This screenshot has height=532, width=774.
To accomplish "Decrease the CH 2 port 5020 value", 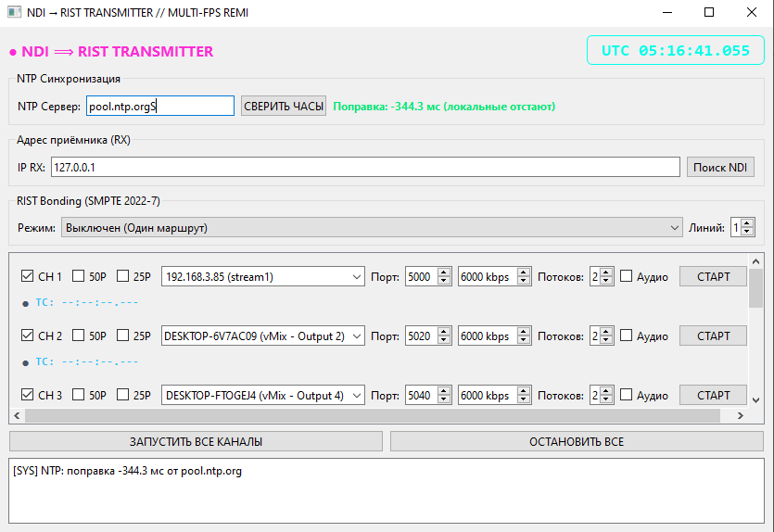I will click(444, 340).
